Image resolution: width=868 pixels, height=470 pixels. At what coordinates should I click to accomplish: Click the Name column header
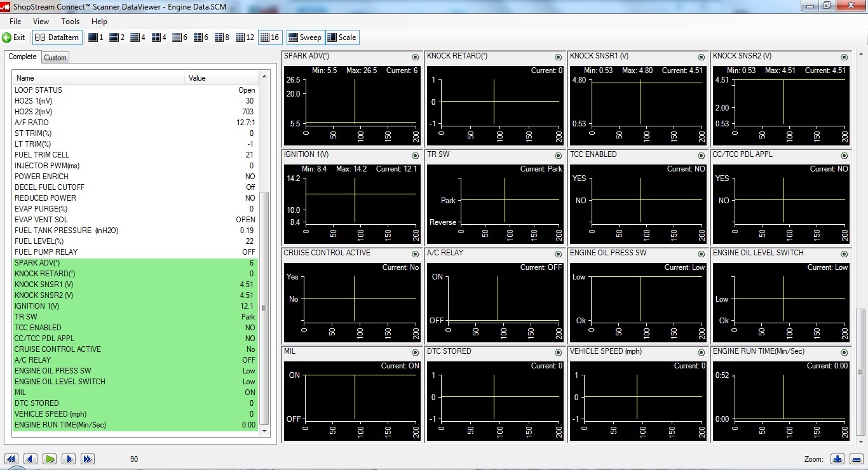click(99, 78)
